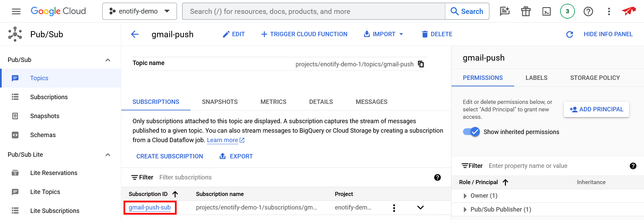Go back using the left arrow
Viewport: 644px width, 220px height.
[x=135, y=34]
